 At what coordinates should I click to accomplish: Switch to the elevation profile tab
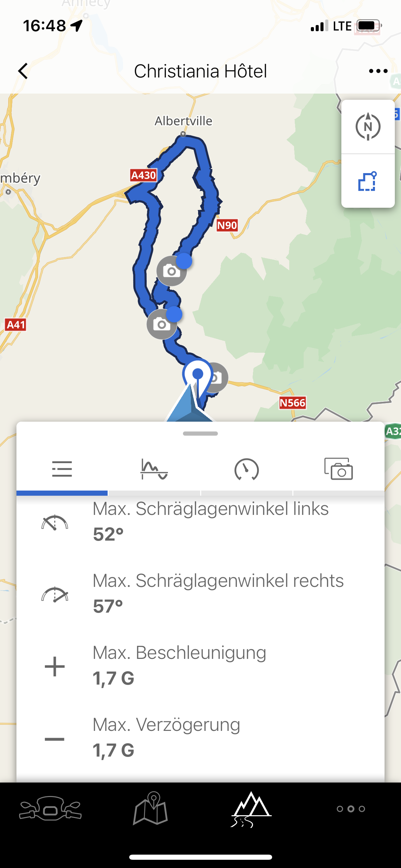154,469
